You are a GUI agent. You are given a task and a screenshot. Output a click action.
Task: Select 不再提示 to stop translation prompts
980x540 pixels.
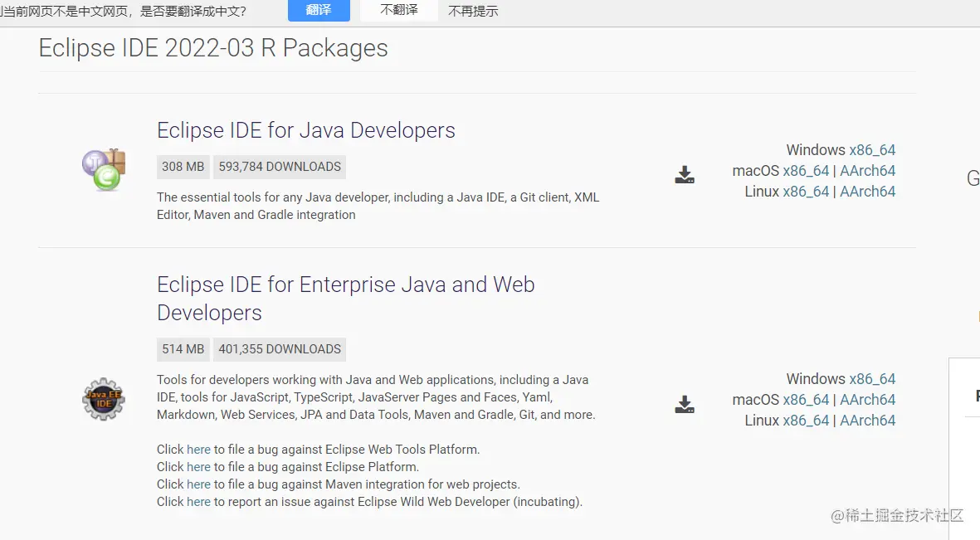(x=473, y=12)
